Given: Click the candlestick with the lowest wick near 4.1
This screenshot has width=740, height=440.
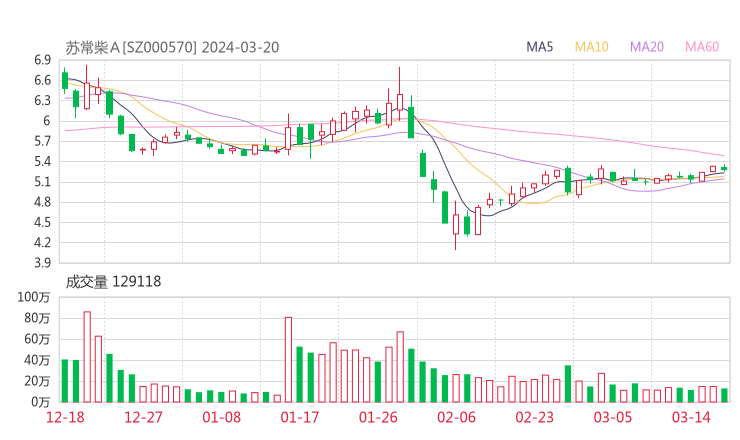Looking at the screenshot, I should point(456,225).
